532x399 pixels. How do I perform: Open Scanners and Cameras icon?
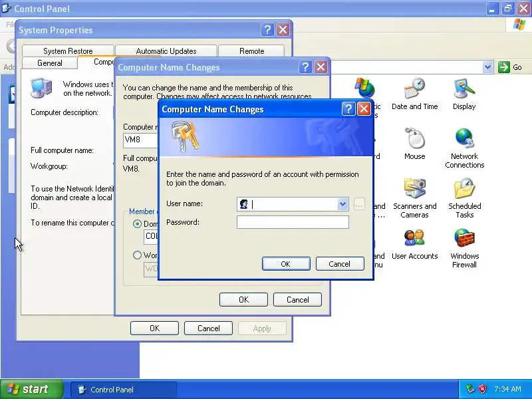[414, 198]
